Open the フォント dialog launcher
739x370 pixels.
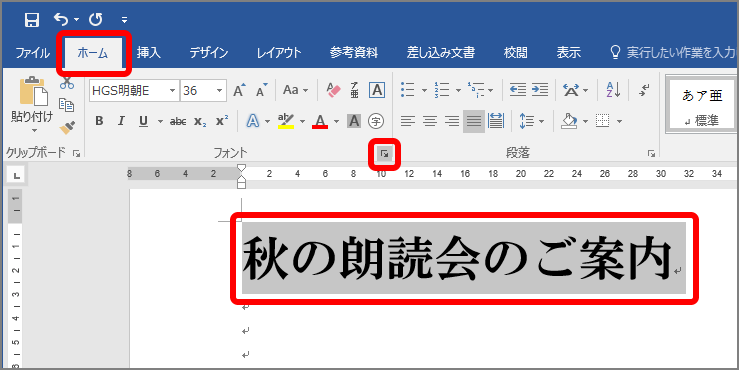coord(384,153)
